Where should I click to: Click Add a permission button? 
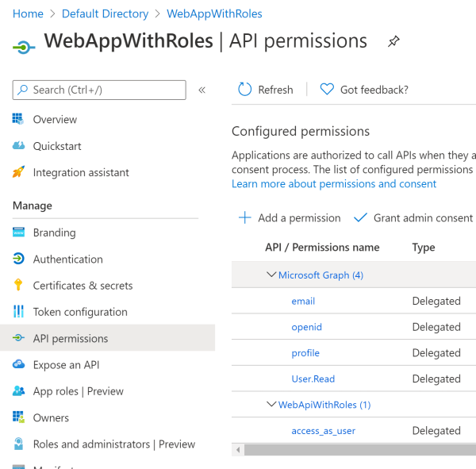pos(290,217)
